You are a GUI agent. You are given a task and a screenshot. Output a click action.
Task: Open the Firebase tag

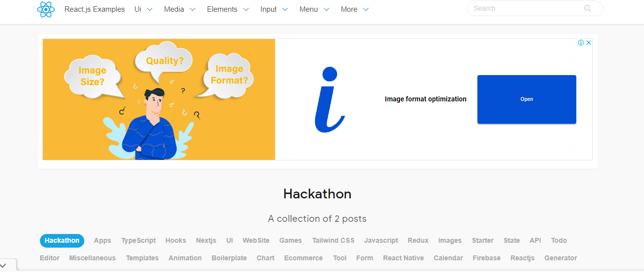tap(486, 258)
